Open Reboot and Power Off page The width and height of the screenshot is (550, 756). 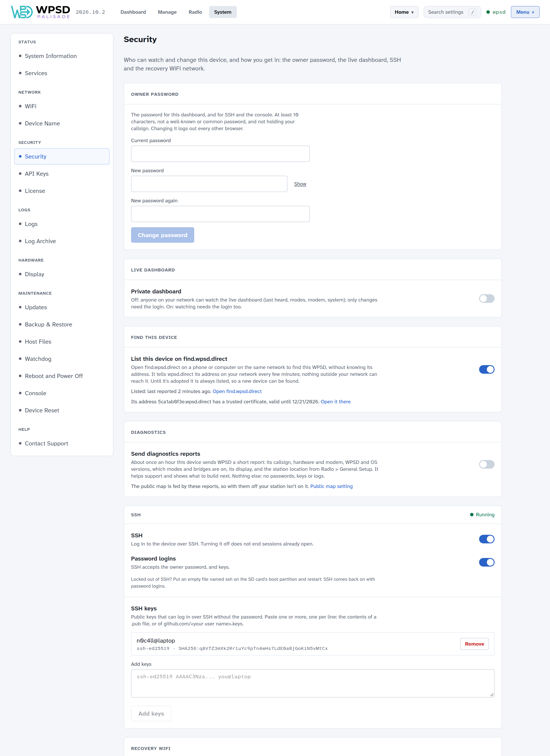point(62,376)
